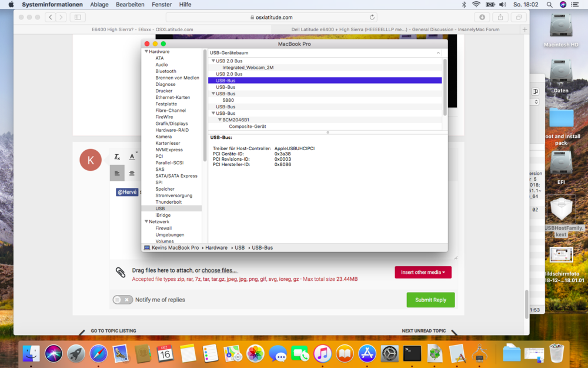Click Safari share icon

tap(500, 17)
